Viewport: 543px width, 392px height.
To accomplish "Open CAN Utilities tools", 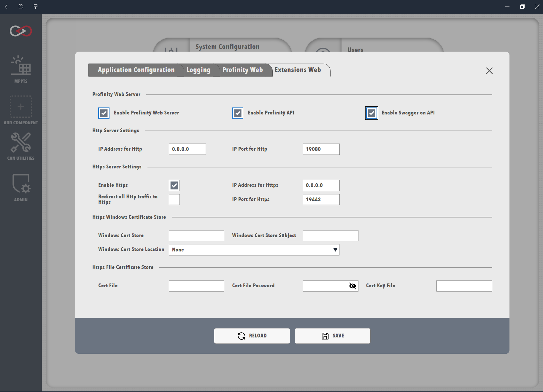I will [21, 146].
